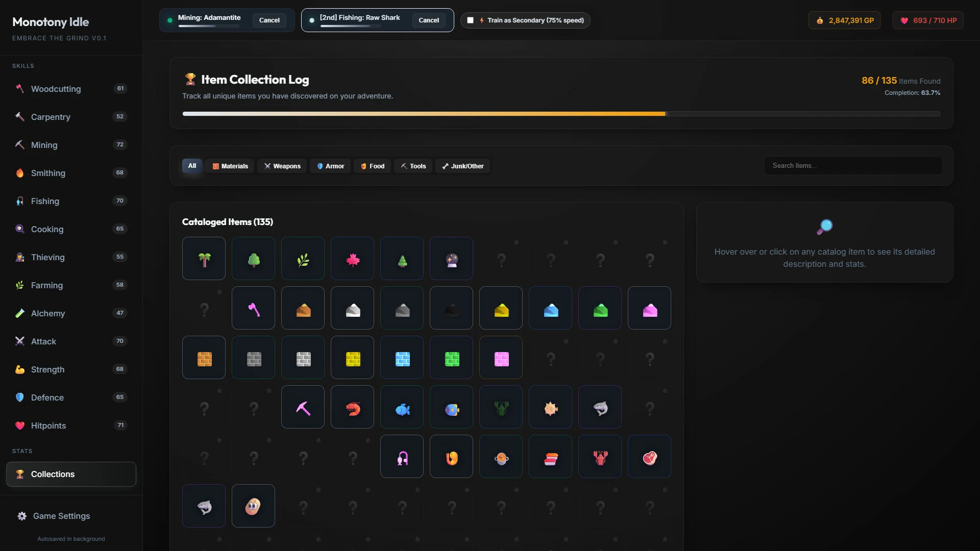Go to the Farming skill
The height and width of the screenshot is (551, 980).
pyautogui.click(x=71, y=285)
